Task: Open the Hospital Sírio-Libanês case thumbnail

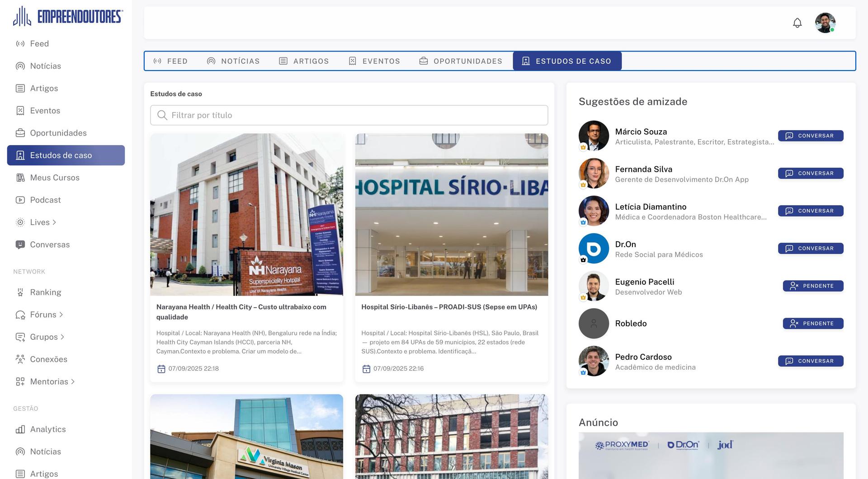Action: [451, 215]
